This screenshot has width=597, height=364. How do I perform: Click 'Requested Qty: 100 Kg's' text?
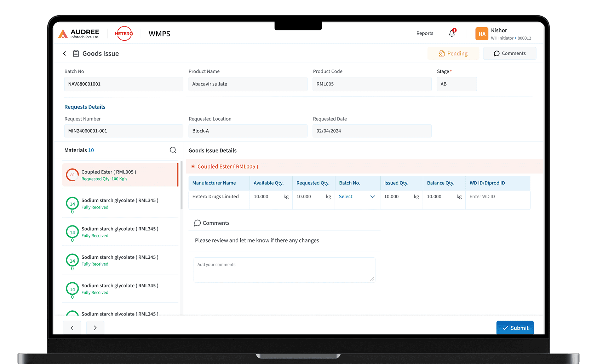pyautogui.click(x=104, y=179)
